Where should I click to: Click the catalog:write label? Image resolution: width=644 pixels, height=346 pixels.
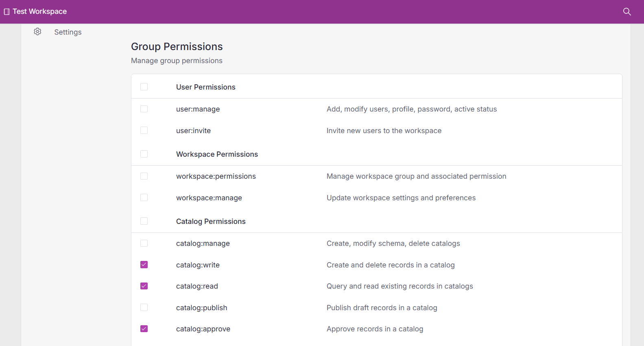[x=198, y=265]
